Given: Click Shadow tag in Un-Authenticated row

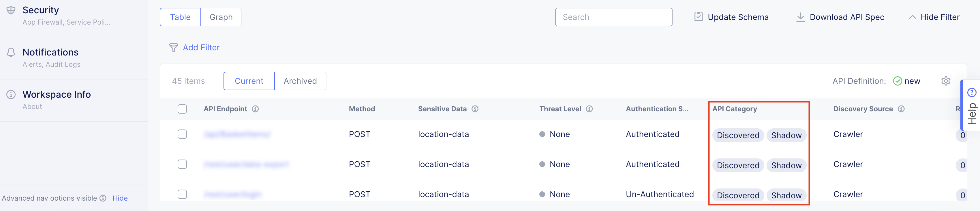Looking at the screenshot, I should pyautogui.click(x=786, y=195).
